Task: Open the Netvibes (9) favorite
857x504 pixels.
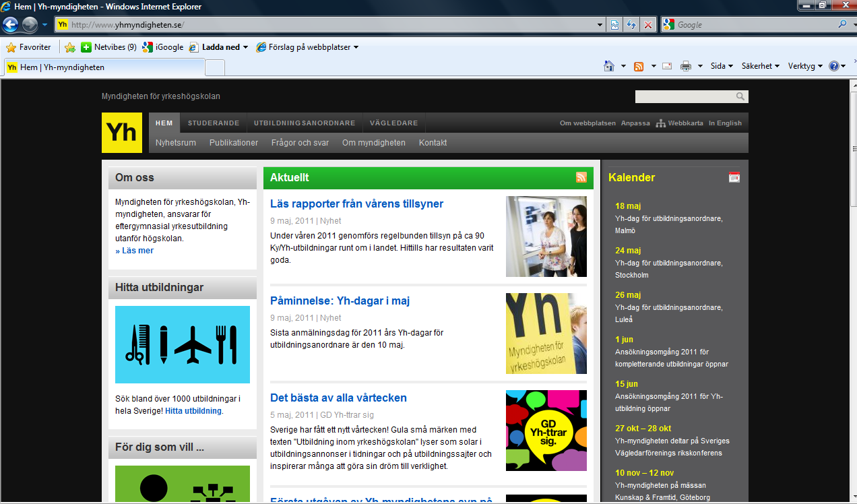Action: coord(108,47)
